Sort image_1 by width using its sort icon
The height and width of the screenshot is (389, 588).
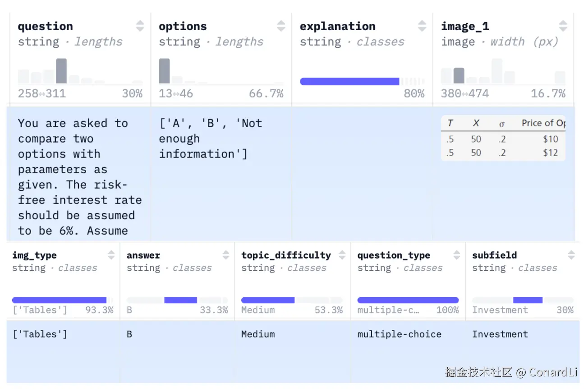pyautogui.click(x=563, y=26)
